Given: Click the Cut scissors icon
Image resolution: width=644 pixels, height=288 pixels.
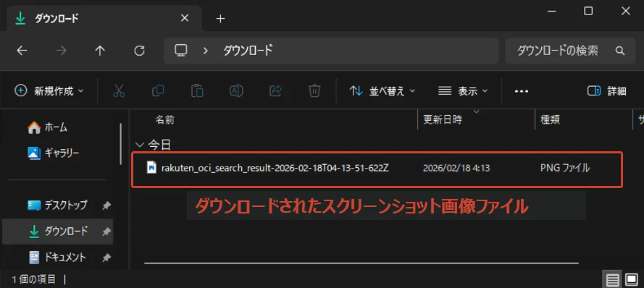Looking at the screenshot, I should (x=119, y=90).
